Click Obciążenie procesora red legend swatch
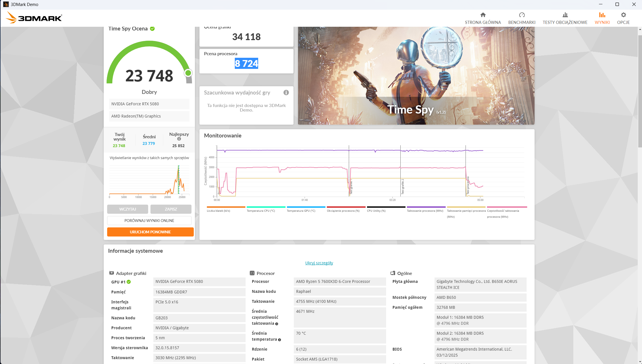The height and width of the screenshot is (364, 642). click(x=346, y=207)
